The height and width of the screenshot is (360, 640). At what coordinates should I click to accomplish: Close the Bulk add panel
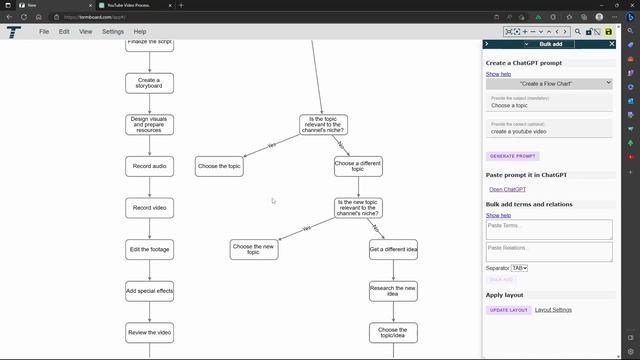611,44
